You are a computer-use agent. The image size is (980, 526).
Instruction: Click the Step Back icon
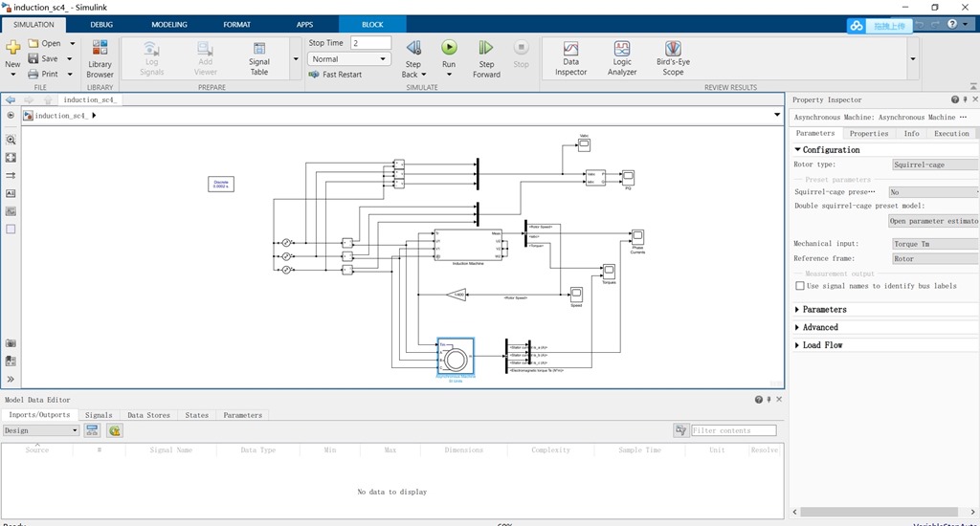tap(413, 48)
